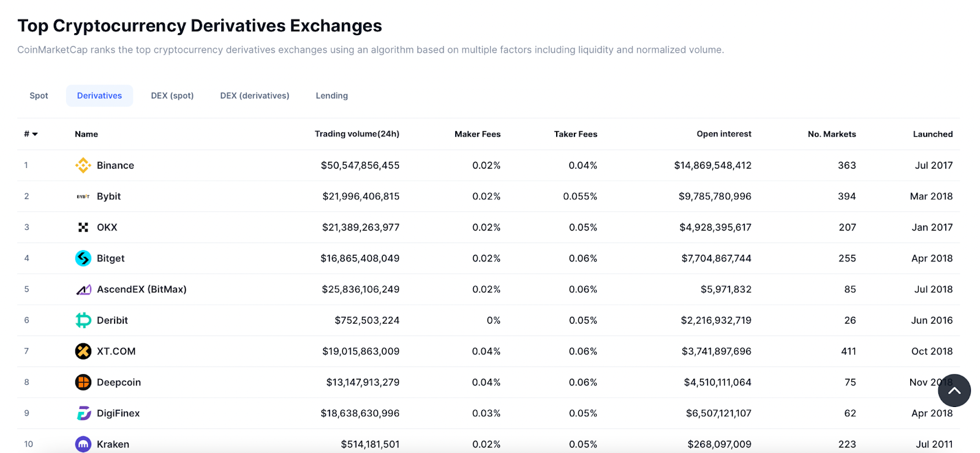Sort by Launched column header
The height and width of the screenshot is (453, 980).
coord(933,134)
